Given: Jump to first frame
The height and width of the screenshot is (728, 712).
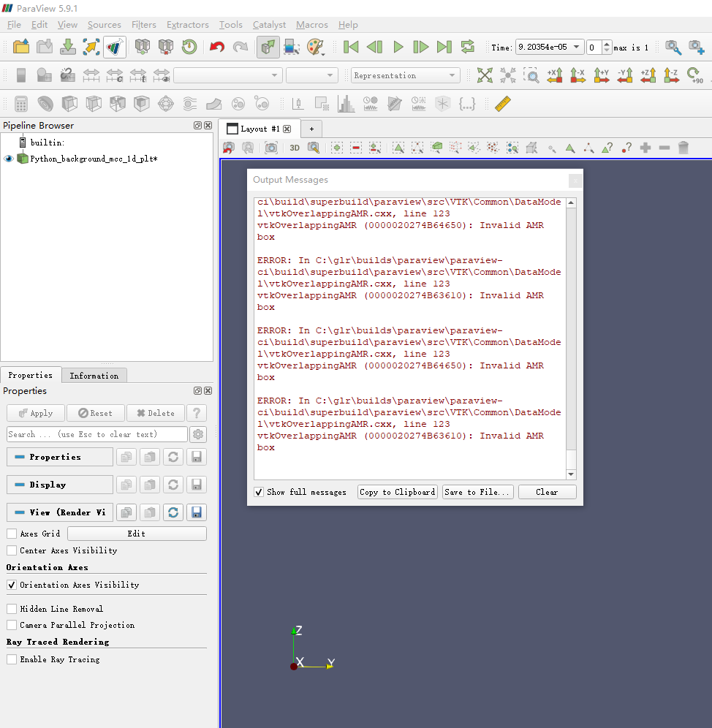Looking at the screenshot, I should [x=351, y=47].
